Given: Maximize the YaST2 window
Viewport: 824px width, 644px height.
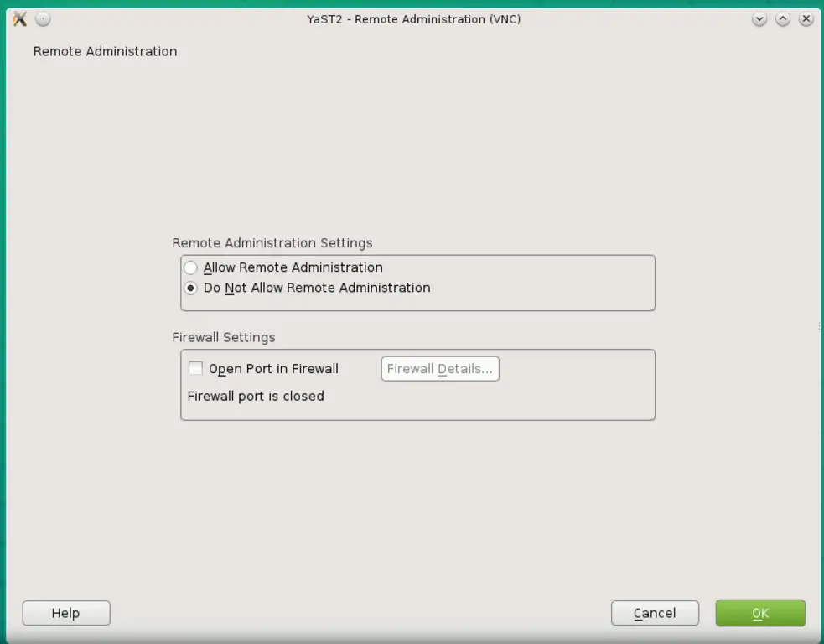Looking at the screenshot, I should pos(783,19).
